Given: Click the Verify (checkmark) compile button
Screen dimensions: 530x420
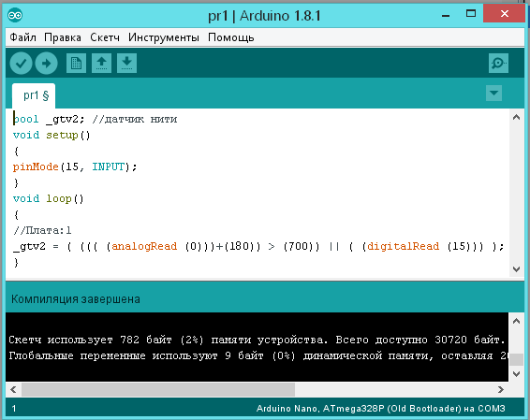Looking at the screenshot, I should pos(21,63).
